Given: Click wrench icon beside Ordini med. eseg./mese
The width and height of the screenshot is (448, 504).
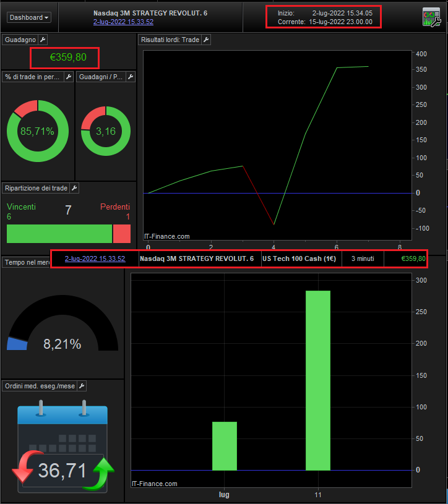Looking at the screenshot, I should (x=82, y=386).
